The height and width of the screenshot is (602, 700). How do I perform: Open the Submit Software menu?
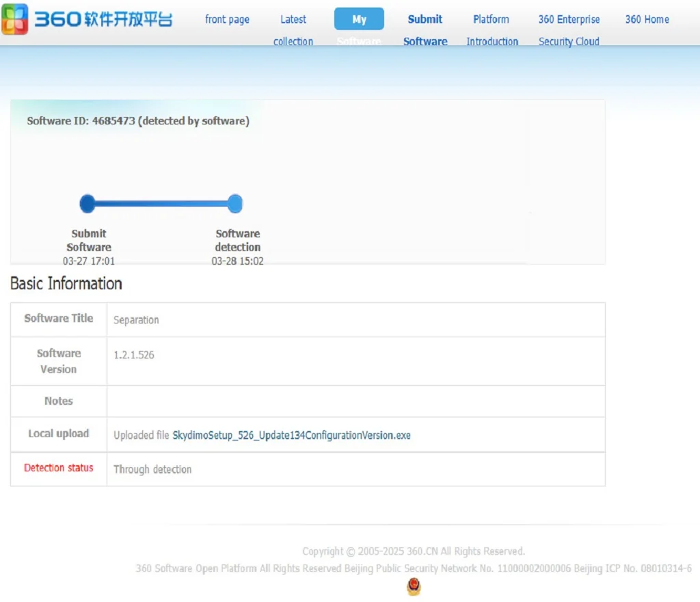point(425,30)
